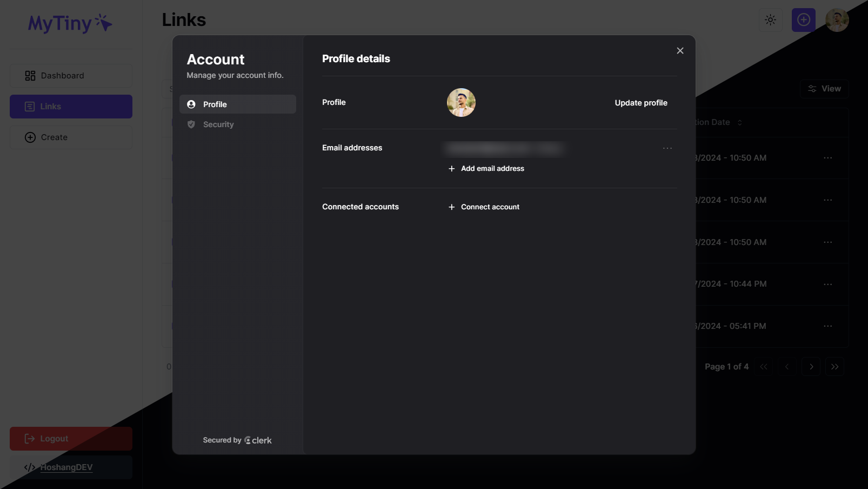The width and height of the screenshot is (868, 489).
Task: Click the Links list icon in the sidebar
Action: [30, 106]
